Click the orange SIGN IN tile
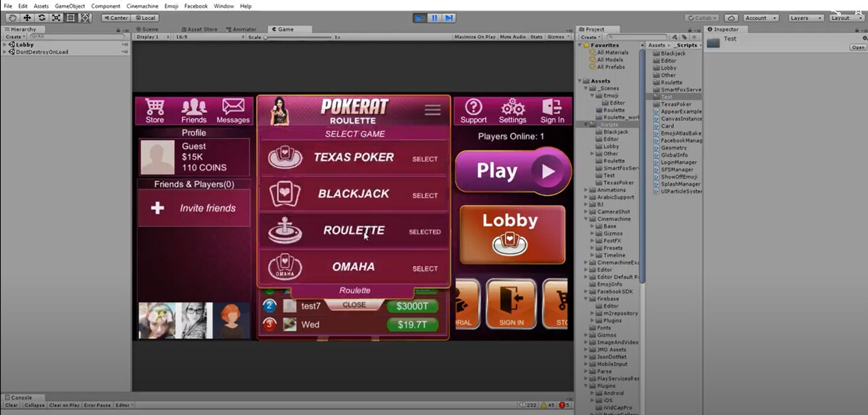 coord(512,305)
